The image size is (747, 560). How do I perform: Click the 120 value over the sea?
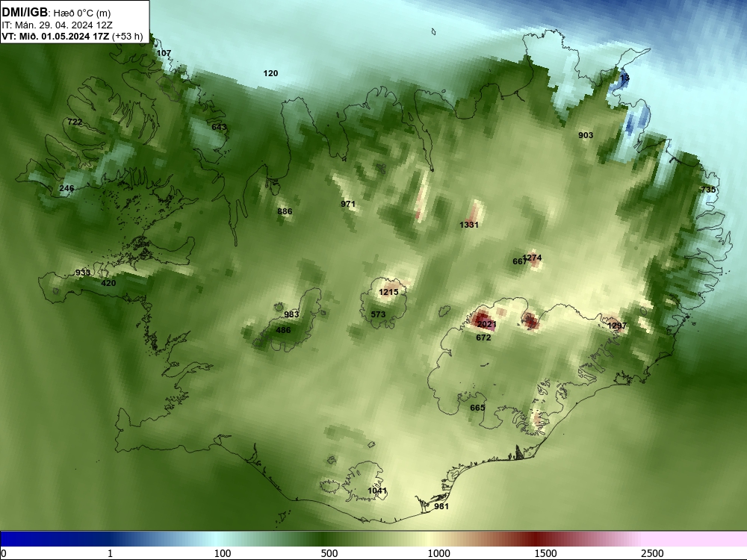pyautogui.click(x=270, y=73)
